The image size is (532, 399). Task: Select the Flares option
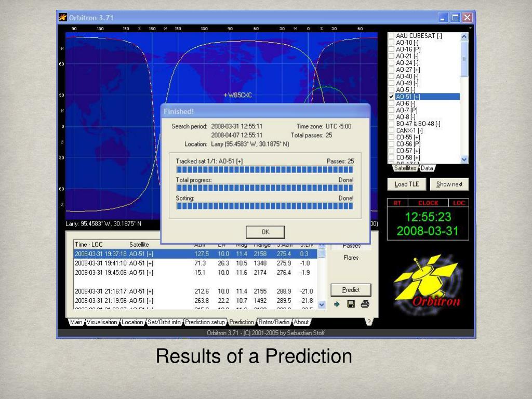pyautogui.click(x=351, y=258)
